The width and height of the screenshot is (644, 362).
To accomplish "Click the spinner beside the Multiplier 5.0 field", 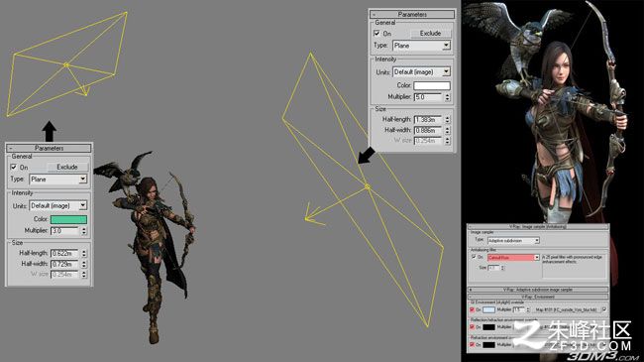I will click(447, 97).
